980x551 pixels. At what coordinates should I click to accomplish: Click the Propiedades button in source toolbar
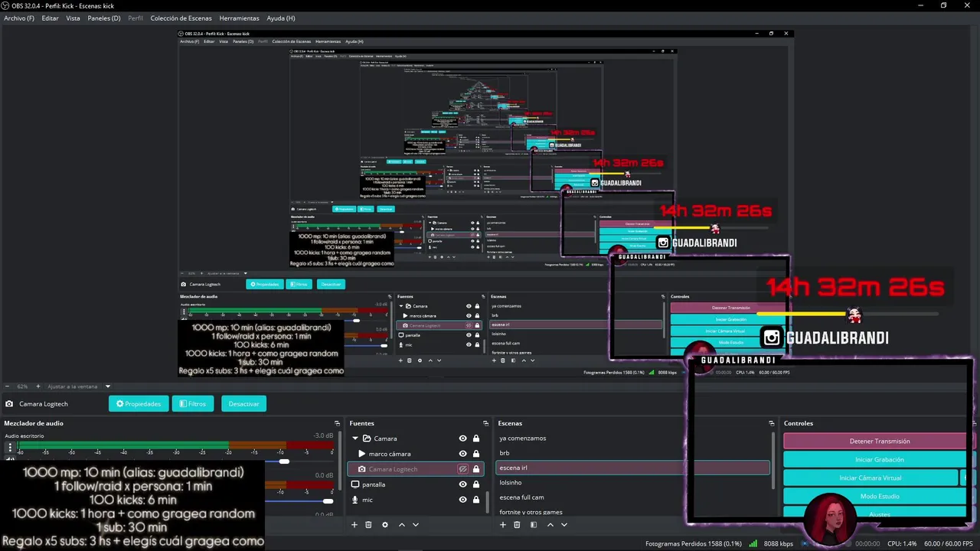139,403
